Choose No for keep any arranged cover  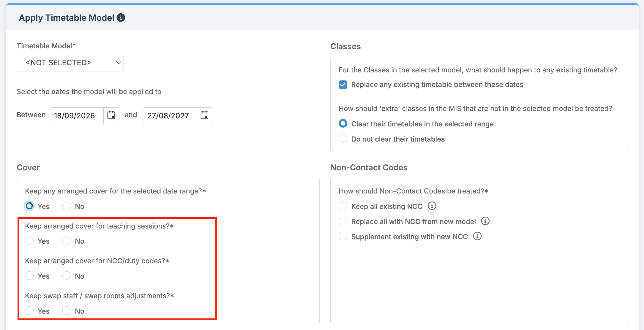tap(67, 206)
